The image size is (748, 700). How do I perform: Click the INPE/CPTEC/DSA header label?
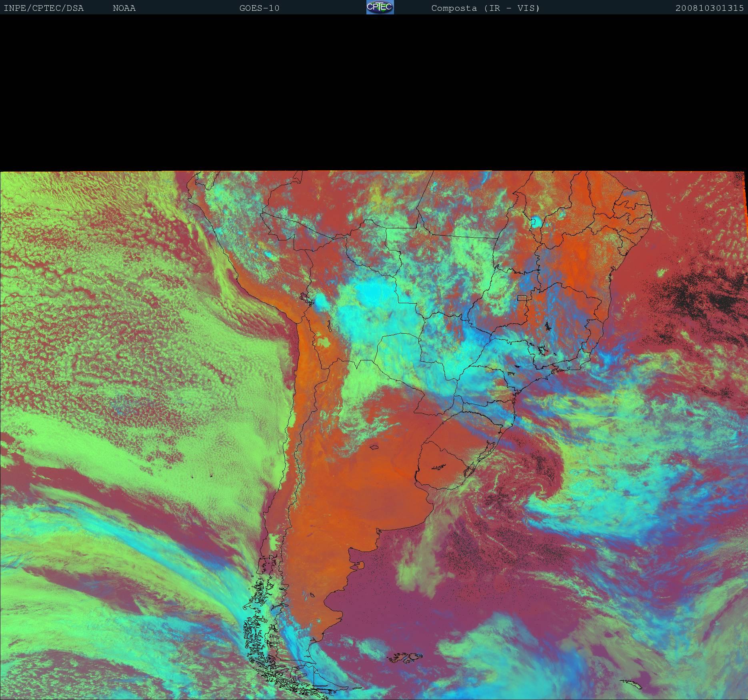pyautogui.click(x=44, y=8)
